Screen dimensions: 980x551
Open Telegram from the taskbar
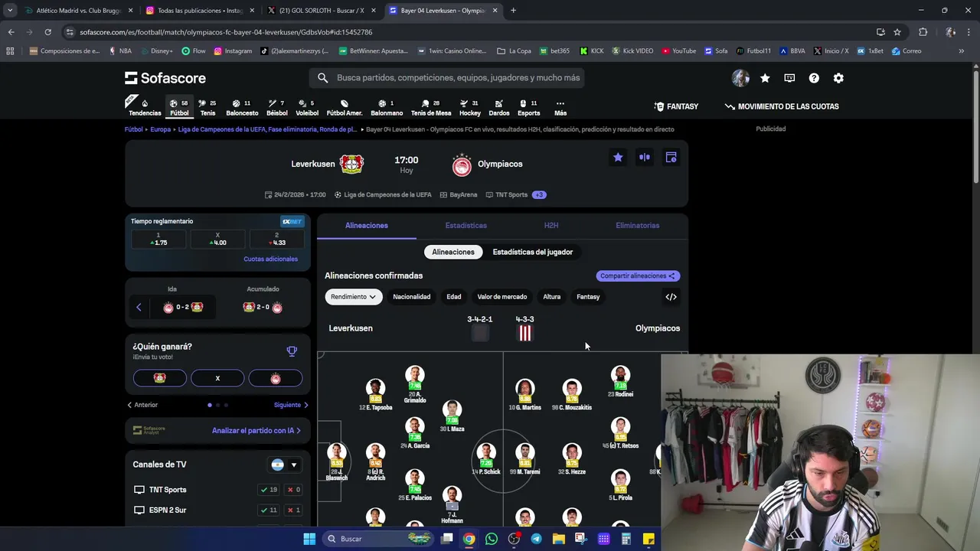coord(536,539)
